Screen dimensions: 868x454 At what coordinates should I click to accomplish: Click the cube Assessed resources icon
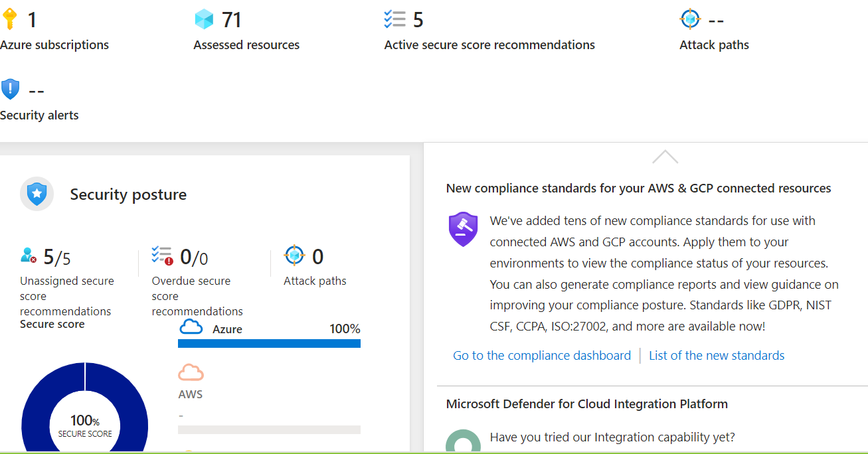click(204, 19)
